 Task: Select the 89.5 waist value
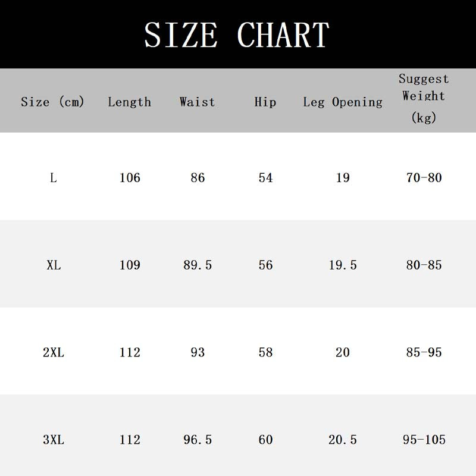click(x=198, y=265)
